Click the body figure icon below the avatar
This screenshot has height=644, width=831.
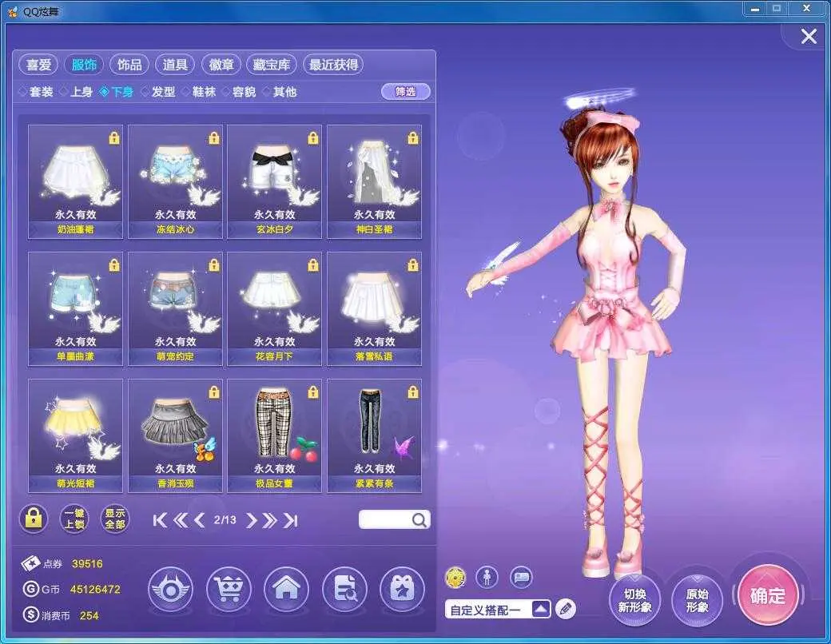487,577
